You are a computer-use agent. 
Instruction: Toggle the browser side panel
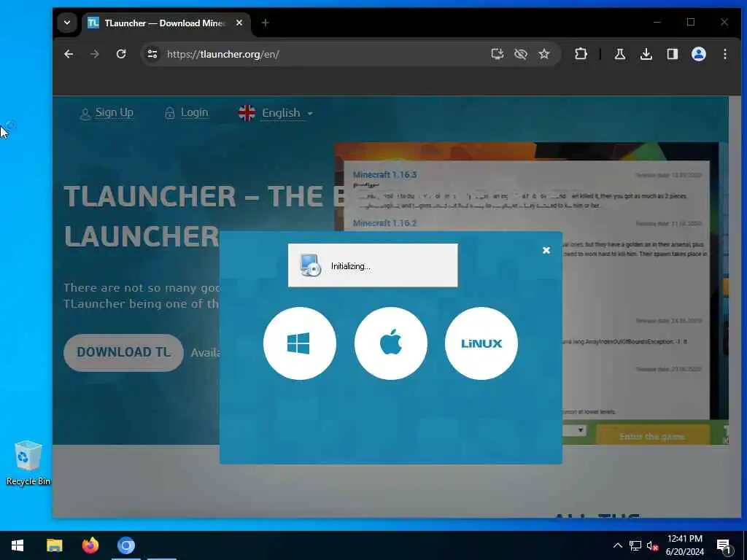672,54
